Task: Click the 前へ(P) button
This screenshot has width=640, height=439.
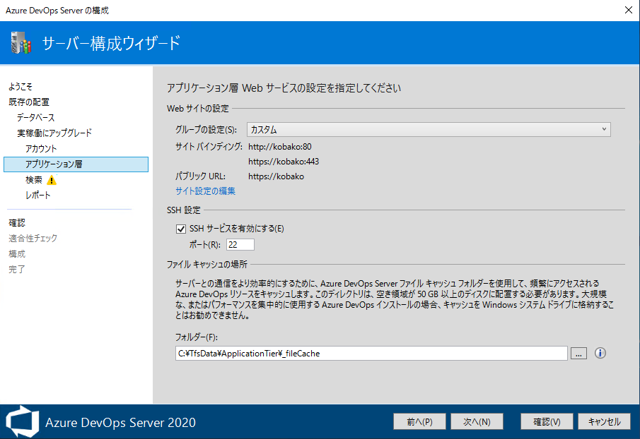Action: tap(420, 421)
